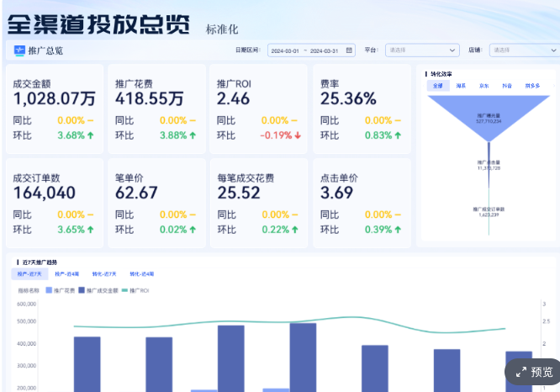Click the 成交金额 value 1,028.07万

[x=55, y=98]
